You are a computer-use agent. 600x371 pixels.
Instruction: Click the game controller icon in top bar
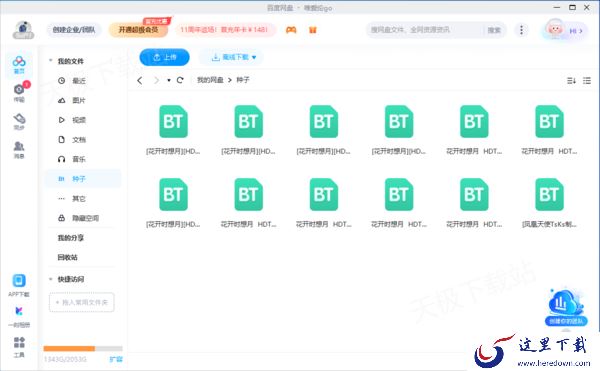[291, 30]
